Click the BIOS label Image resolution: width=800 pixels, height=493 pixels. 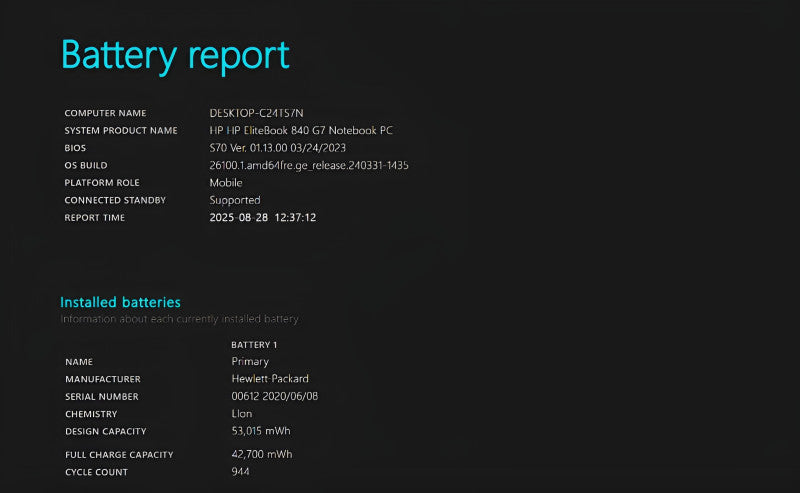(x=75, y=148)
